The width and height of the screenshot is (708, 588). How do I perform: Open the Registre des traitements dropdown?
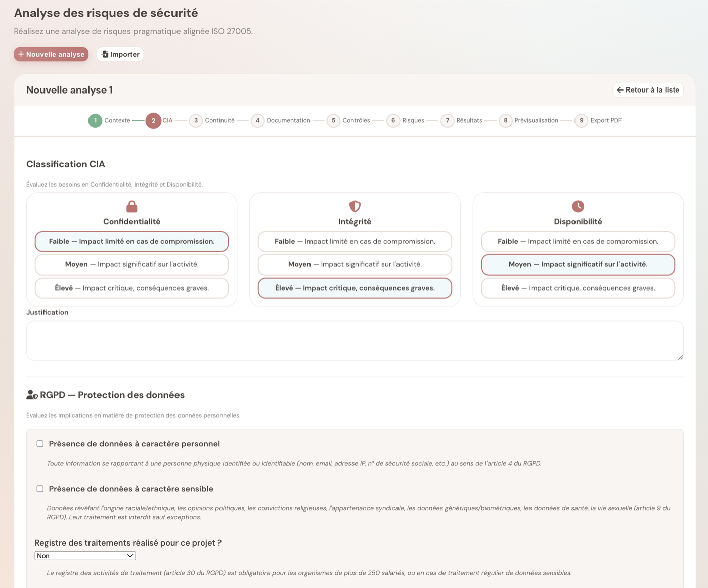pyautogui.click(x=84, y=555)
